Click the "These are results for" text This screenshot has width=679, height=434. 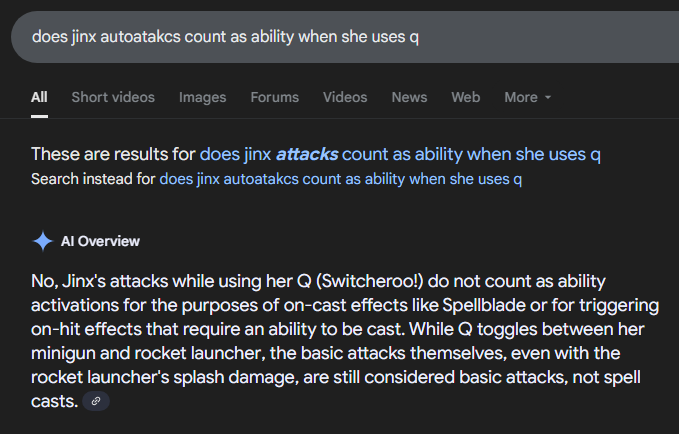[x=113, y=155]
